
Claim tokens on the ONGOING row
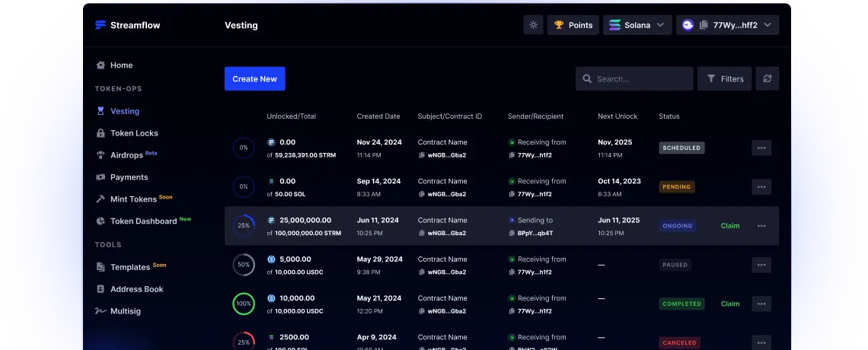point(730,225)
